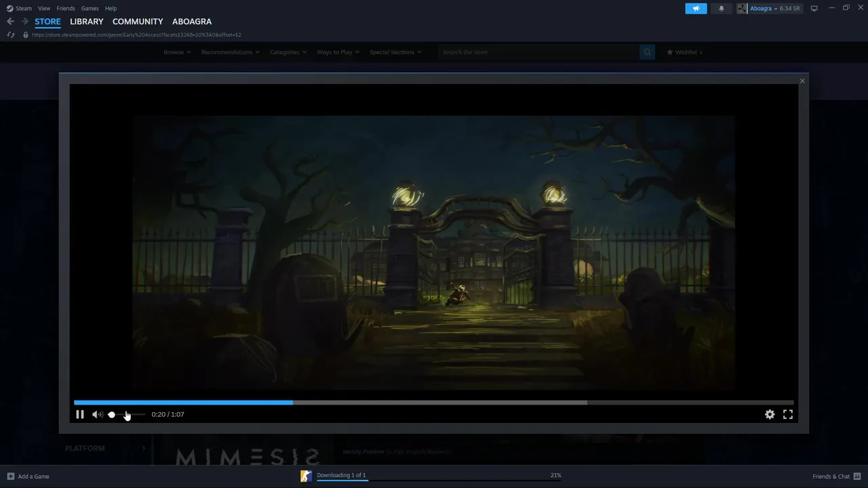Adjust the video volume slider
Screen dimensions: 868x488
coord(127,414)
